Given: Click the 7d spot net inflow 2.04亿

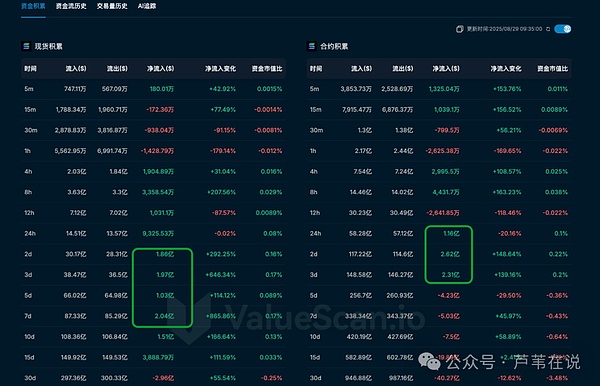Looking at the screenshot, I should (164, 316).
